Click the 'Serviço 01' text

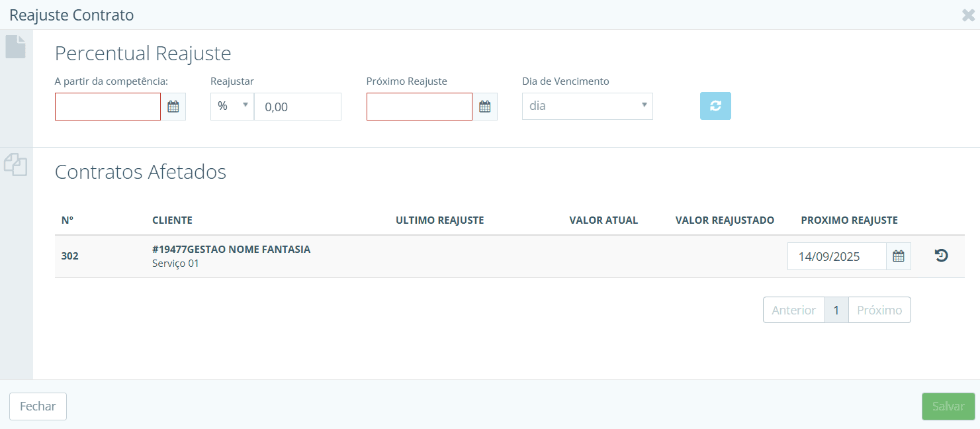point(175,263)
